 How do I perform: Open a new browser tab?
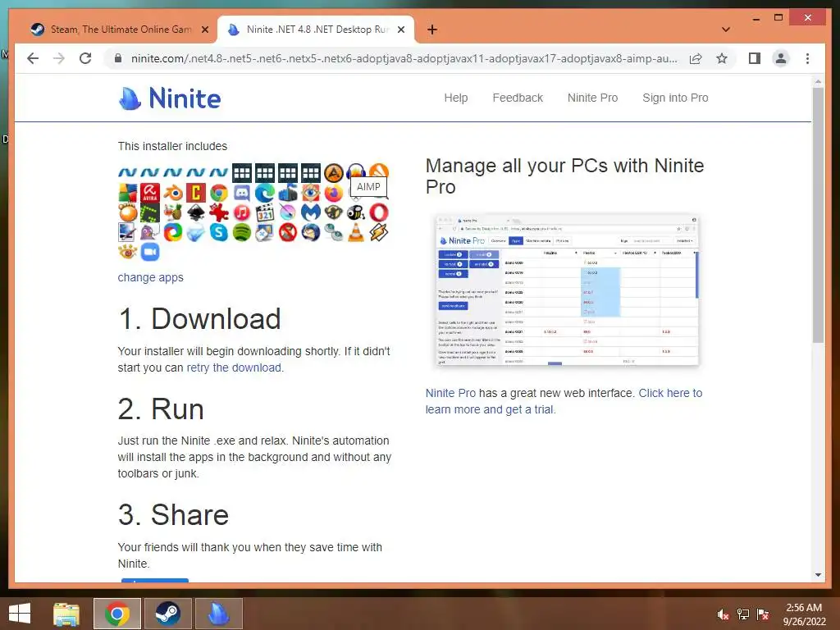pos(431,30)
